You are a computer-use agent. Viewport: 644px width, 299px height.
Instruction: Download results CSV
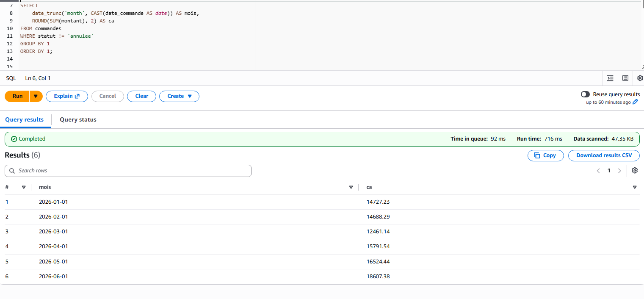604,155
